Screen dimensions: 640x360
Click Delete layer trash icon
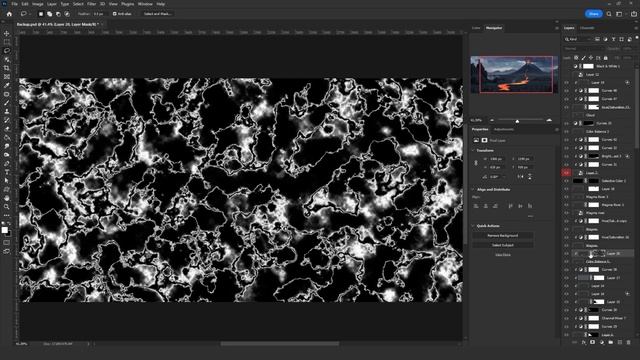click(629, 342)
